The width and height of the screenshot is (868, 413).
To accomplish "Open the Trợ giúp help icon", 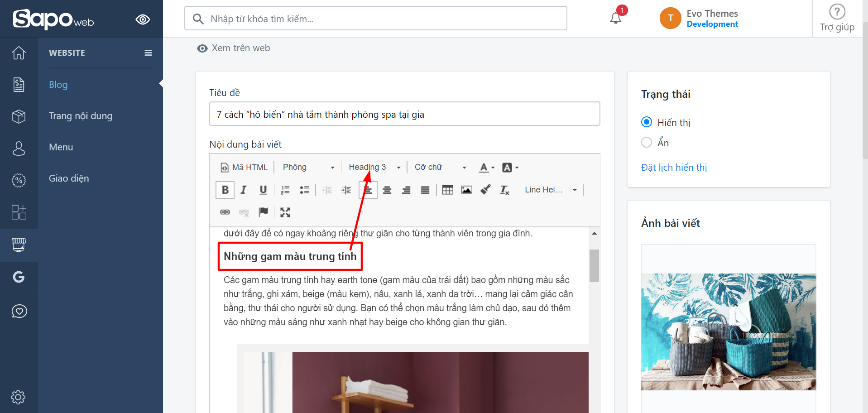I will [837, 19].
